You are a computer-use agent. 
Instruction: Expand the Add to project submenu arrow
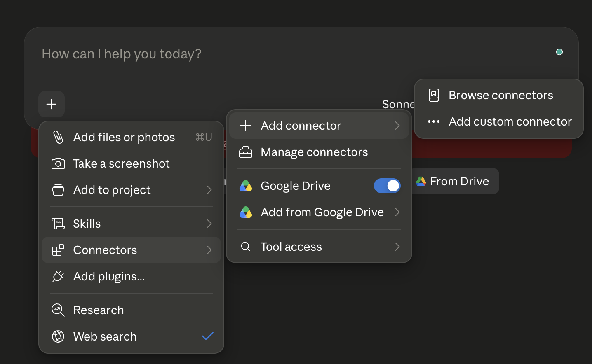click(209, 190)
